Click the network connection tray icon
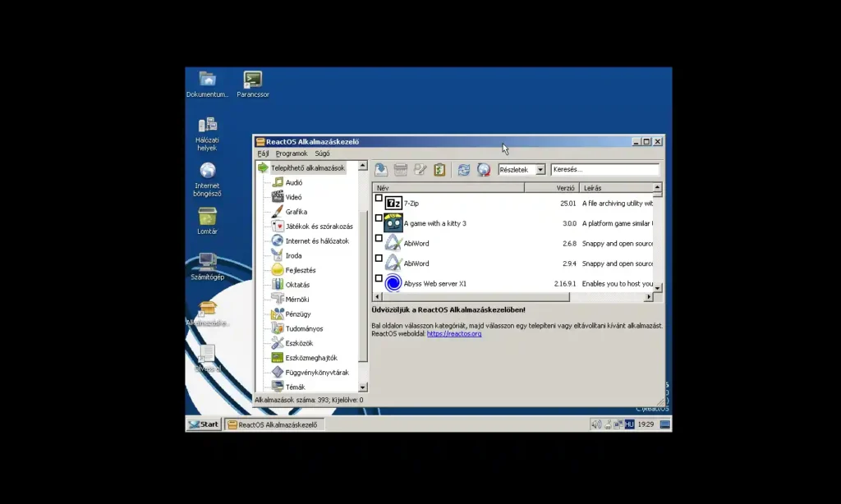Image resolution: width=841 pixels, height=504 pixels. [618, 424]
